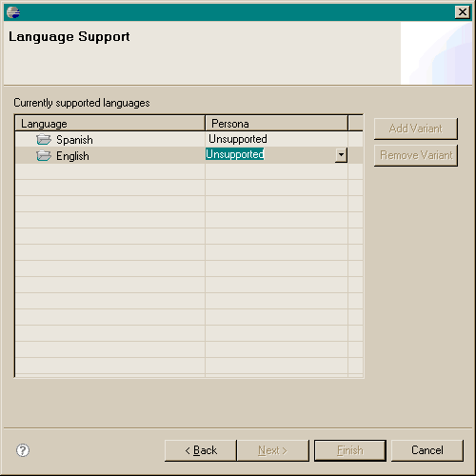
Task: Click the Spanish persona Unsupported cell
Action: point(238,139)
